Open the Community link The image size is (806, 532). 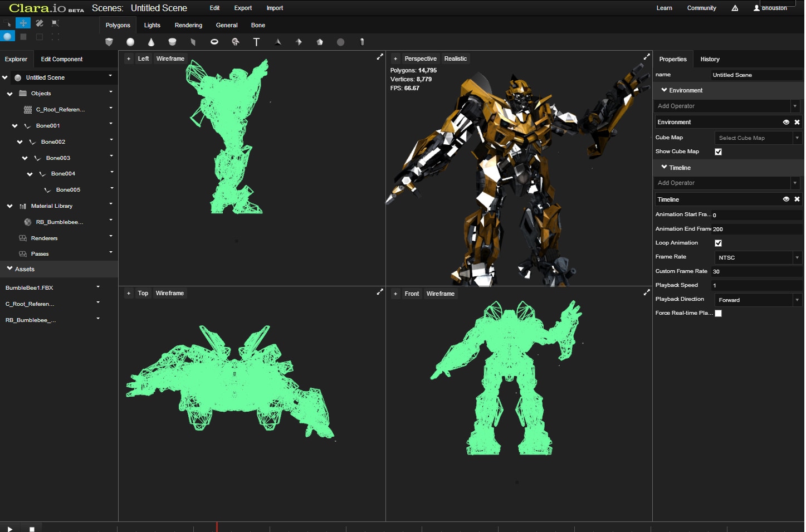pyautogui.click(x=701, y=8)
